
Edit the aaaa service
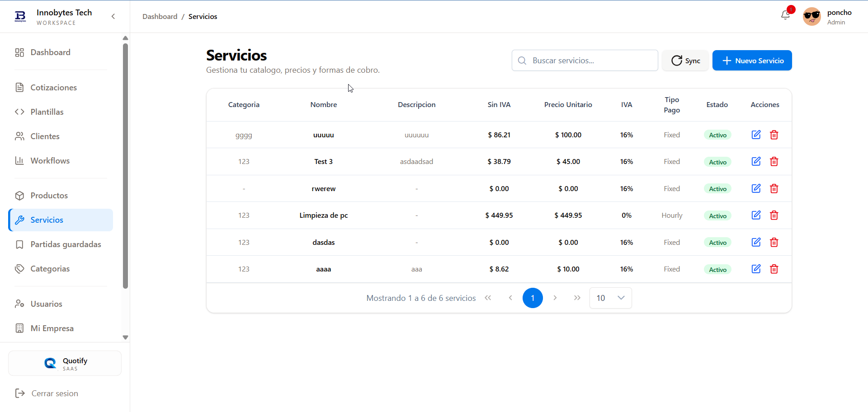[756, 269]
